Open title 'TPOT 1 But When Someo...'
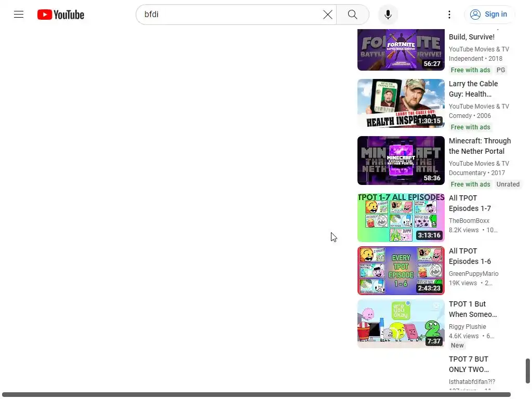This screenshot has height=399, width=532. click(x=473, y=309)
